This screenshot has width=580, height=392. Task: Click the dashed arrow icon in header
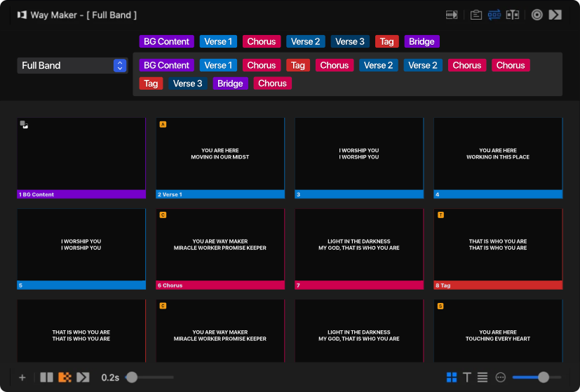click(x=452, y=15)
